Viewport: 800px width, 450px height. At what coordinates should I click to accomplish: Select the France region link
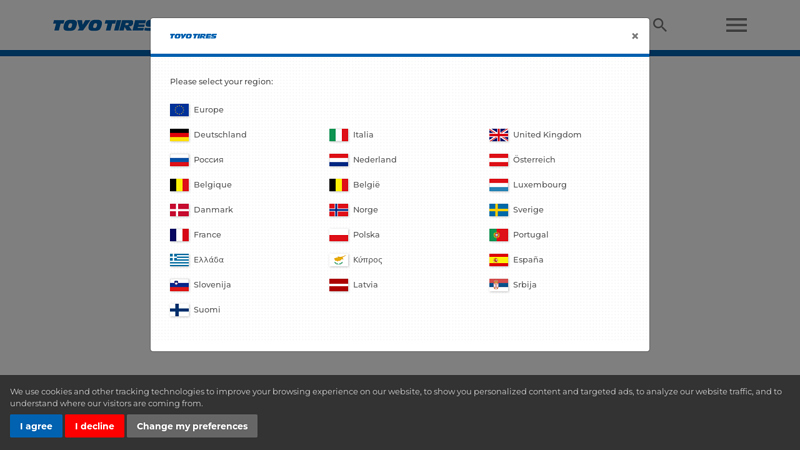(x=207, y=235)
